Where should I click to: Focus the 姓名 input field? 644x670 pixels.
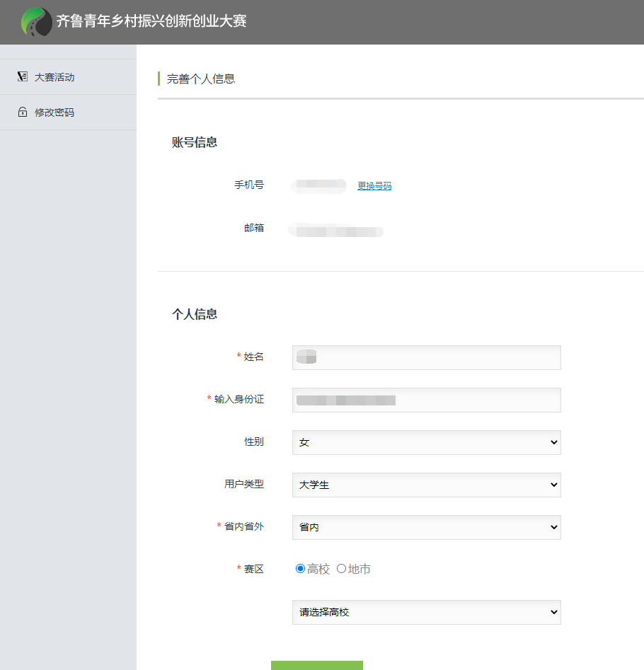(426, 357)
